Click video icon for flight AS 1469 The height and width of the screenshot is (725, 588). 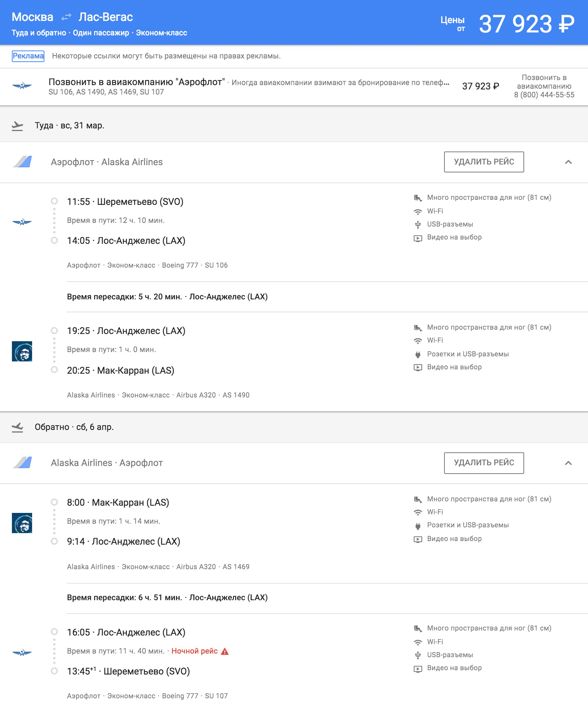click(x=418, y=539)
